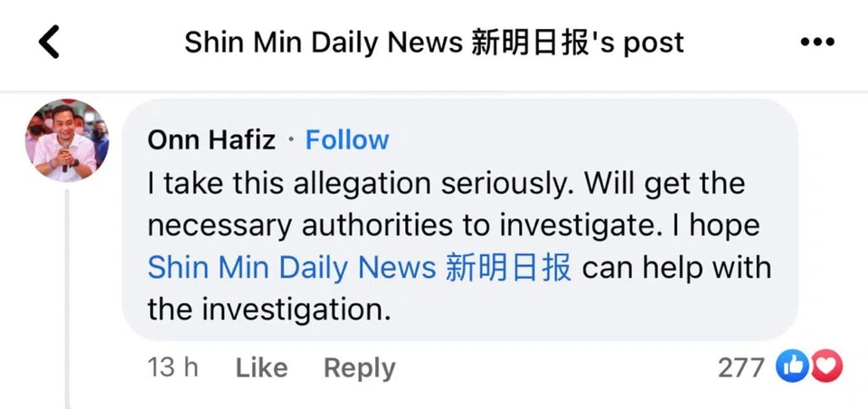Open the tagged Shin Min Daily News mention
The width and height of the screenshot is (868, 409).
[x=359, y=268]
